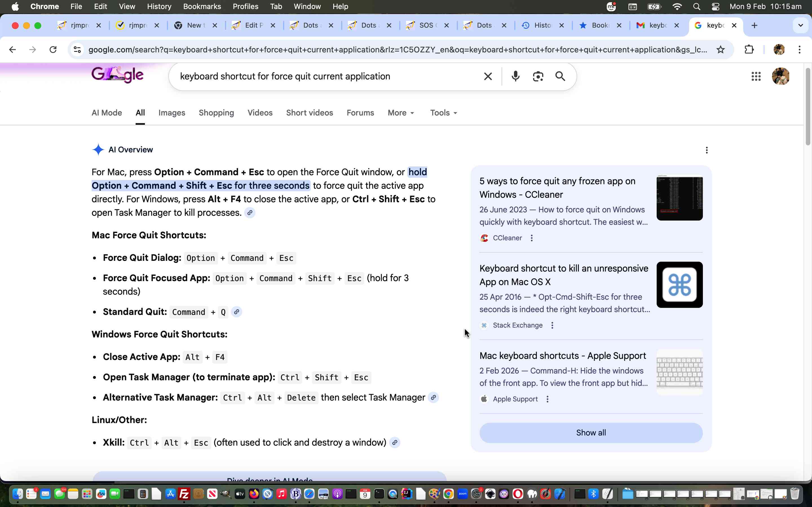
Task: Open Chrome extensions puzzle icon
Action: coord(749,50)
